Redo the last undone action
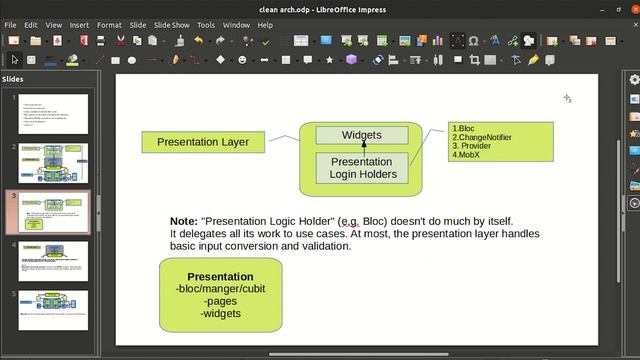The height and width of the screenshot is (360, 640). (x=220, y=40)
